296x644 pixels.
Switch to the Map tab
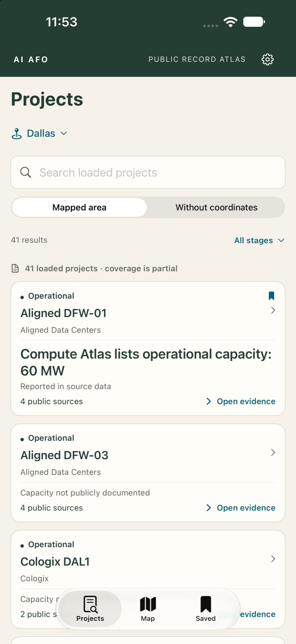148,609
